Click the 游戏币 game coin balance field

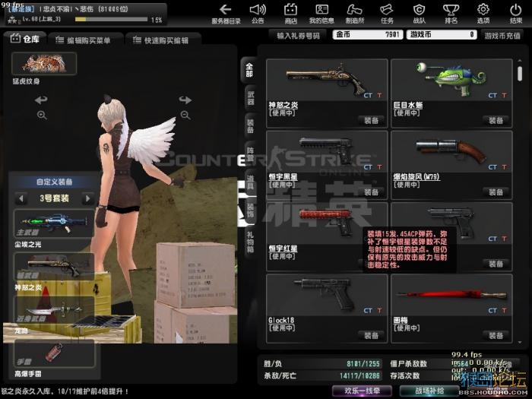tap(442, 35)
